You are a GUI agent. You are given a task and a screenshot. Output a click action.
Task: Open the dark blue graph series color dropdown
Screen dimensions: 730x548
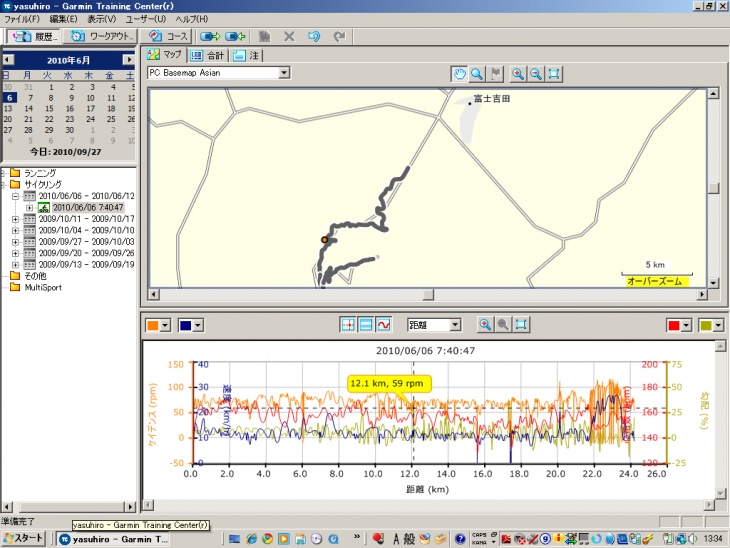pos(198,325)
